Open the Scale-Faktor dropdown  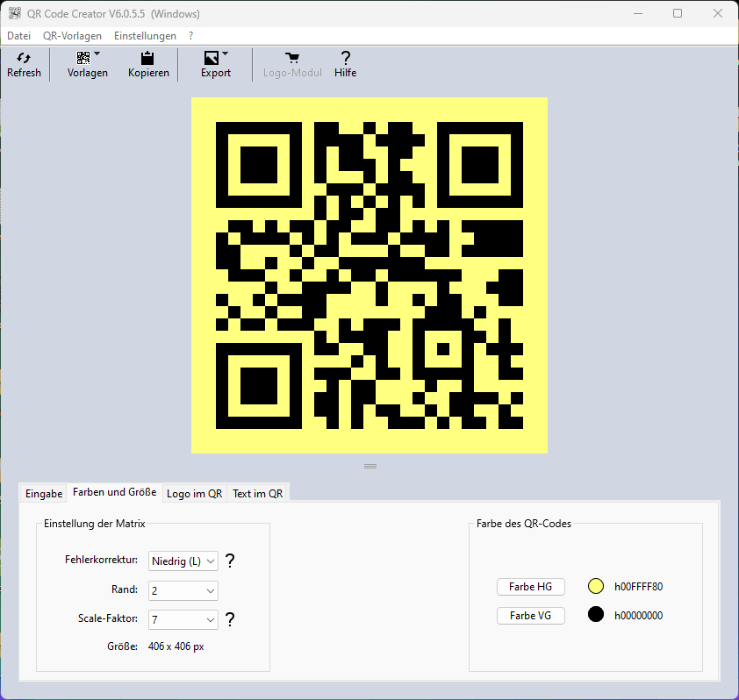click(x=183, y=620)
